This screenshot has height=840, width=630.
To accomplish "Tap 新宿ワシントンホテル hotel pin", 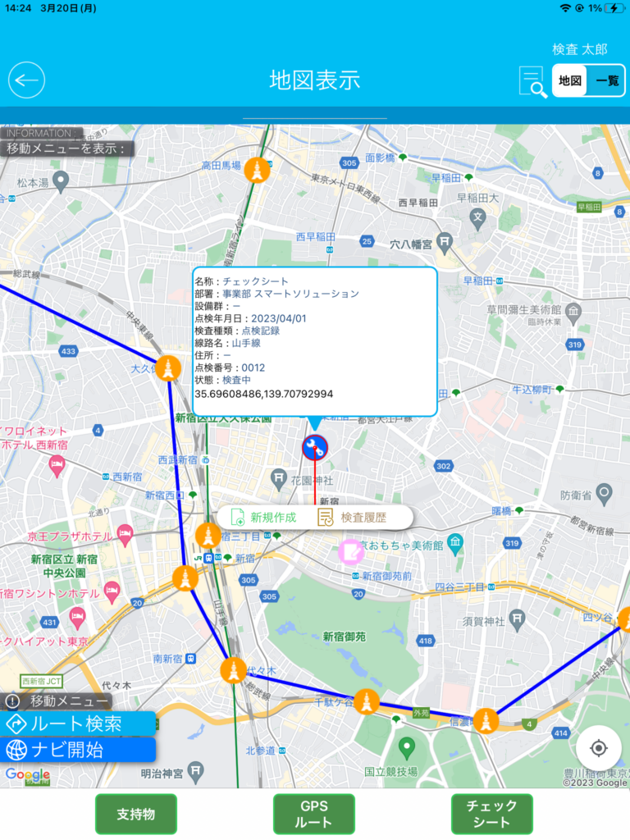I will pos(112,592).
